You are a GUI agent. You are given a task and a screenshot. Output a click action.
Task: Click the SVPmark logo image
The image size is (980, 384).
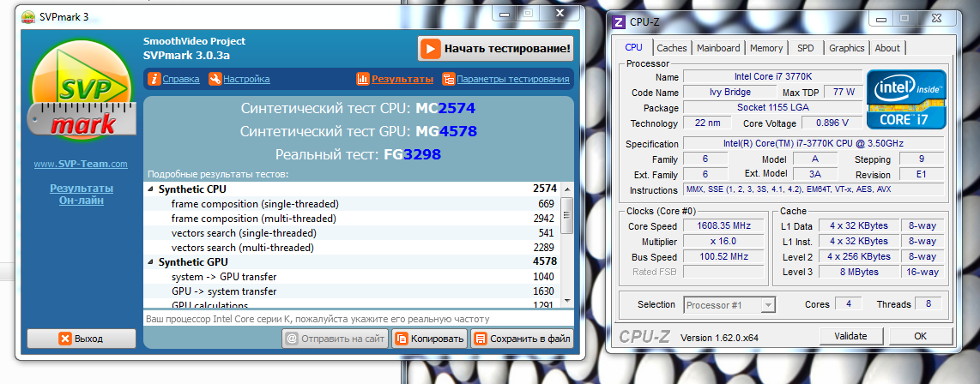pos(82,97)
